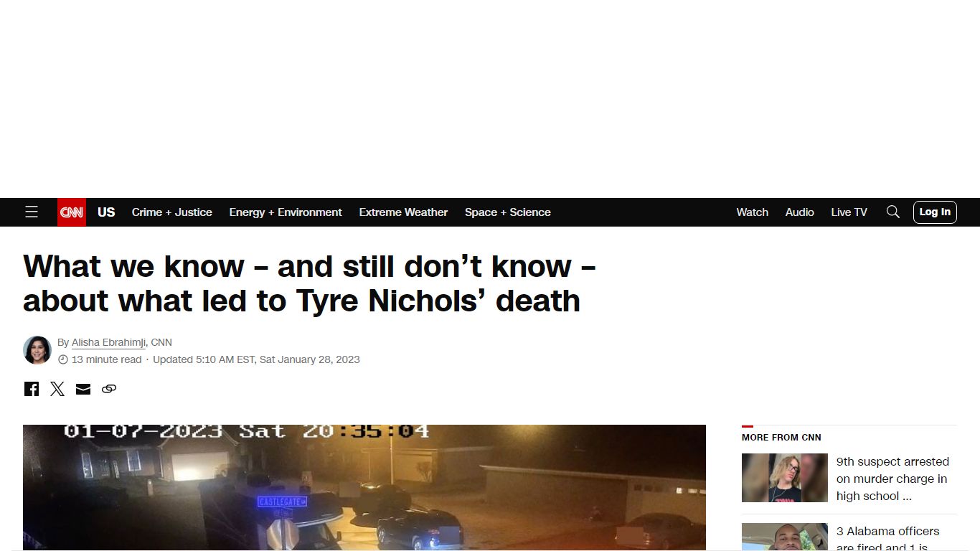The height and width of the screenshot is (551, 980).
Task: Open '3 Alabama officers' story thumbnail
Action: [x=785, y=537]
